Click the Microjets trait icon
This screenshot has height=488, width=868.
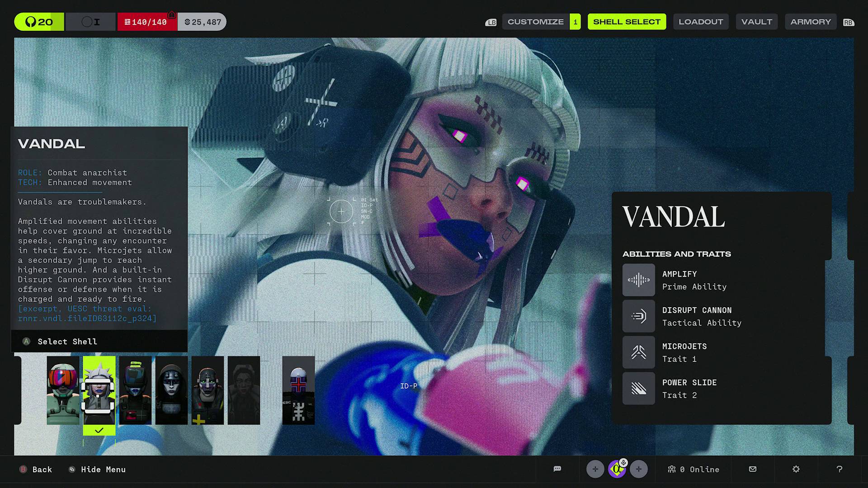(x=638, y=352)
